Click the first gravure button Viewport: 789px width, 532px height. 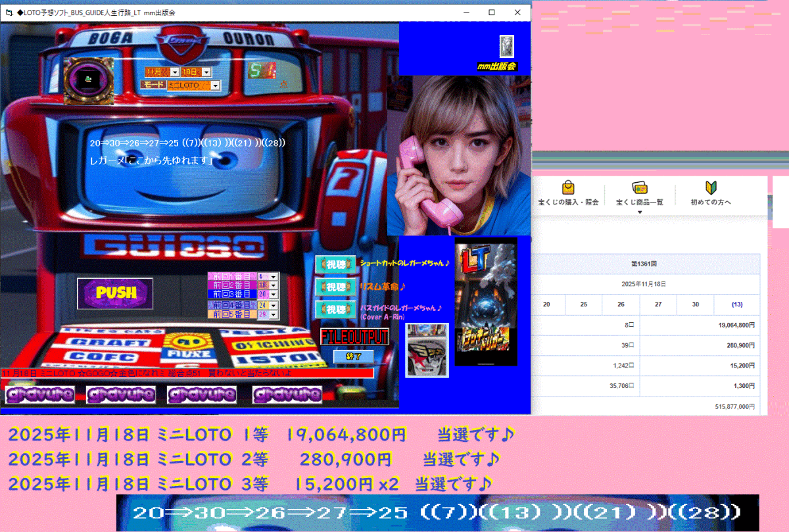(x=41, y=395)
